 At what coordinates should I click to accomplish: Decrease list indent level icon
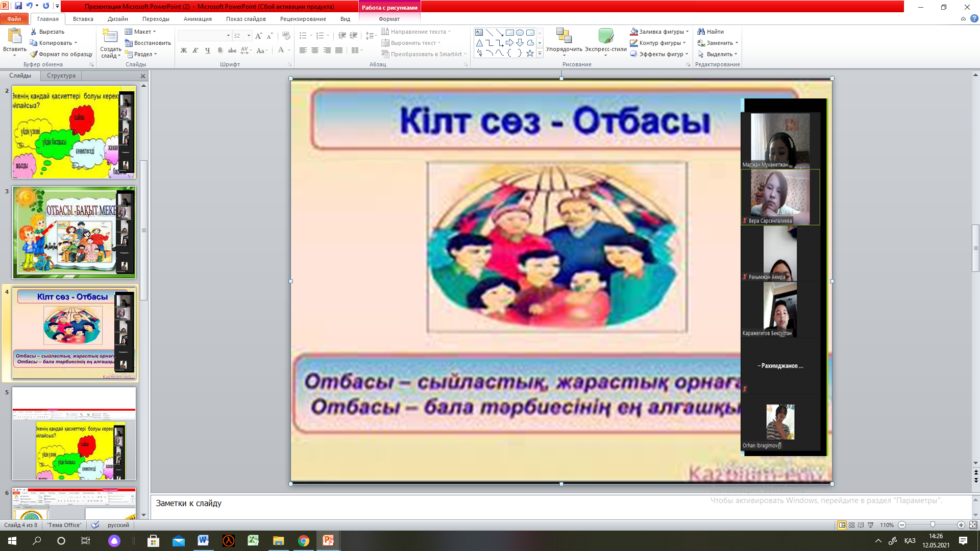(342, 36)
